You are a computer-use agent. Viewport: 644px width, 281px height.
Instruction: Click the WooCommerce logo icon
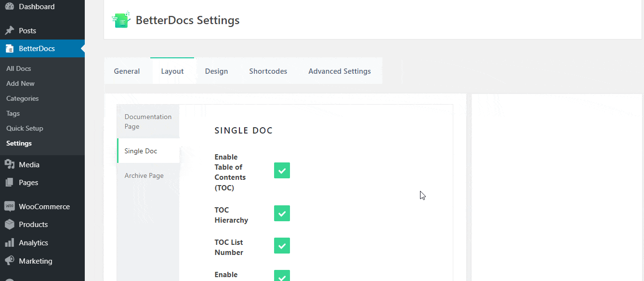click(9, 206)
